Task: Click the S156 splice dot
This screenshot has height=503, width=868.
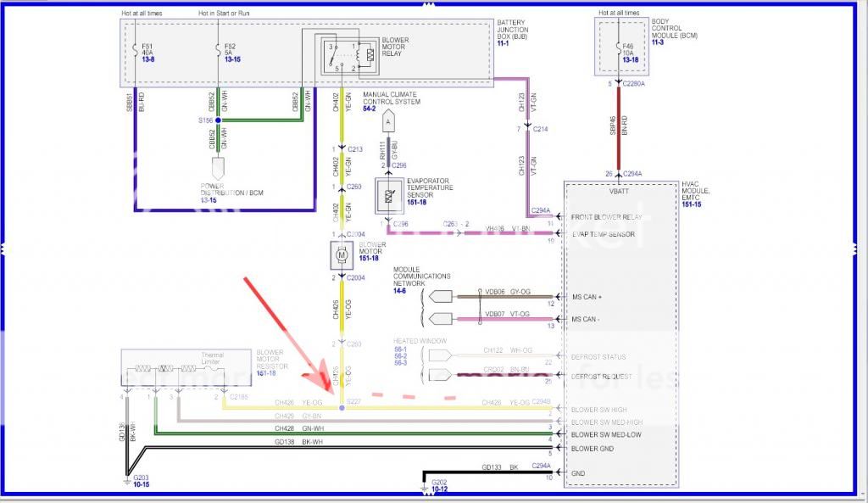Action: coord(219,121)
